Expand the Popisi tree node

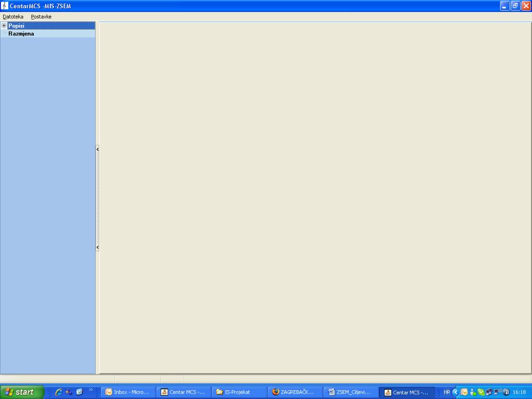click(4, 25)
